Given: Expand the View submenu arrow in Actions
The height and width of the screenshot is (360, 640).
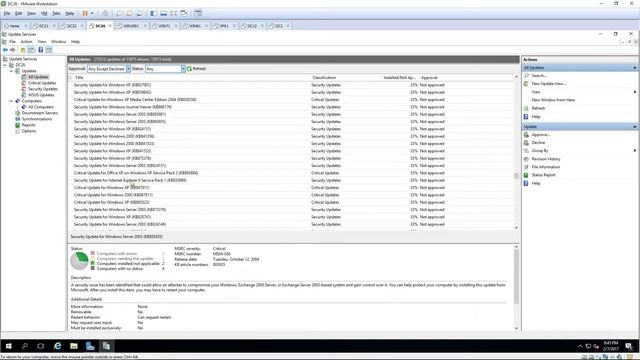Looking at the screenshot, I should 635,92.
